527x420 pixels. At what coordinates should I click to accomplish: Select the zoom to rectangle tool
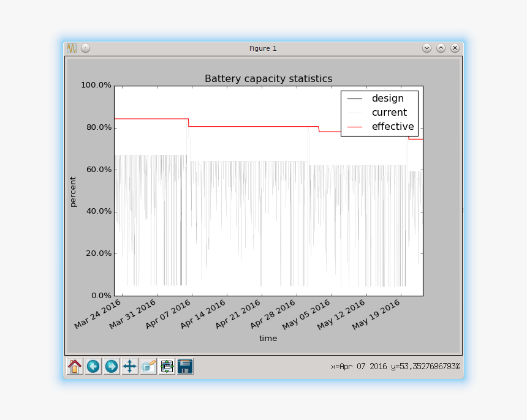[148, 366]
